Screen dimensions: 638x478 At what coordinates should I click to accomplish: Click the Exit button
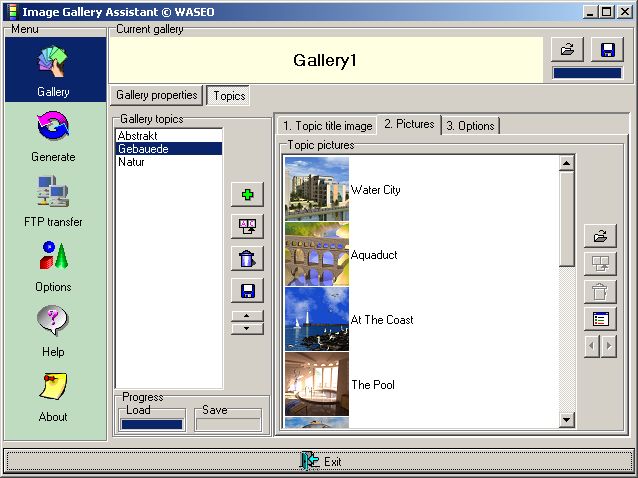pos(319,461)
